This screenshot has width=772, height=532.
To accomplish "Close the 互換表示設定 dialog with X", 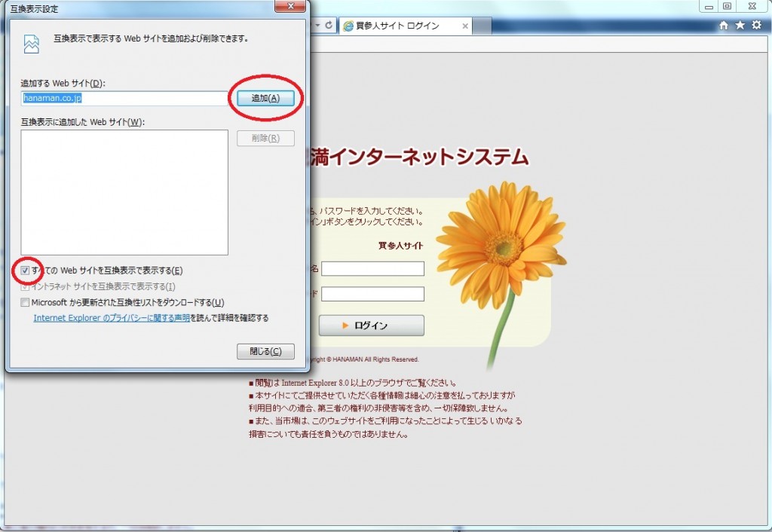I will click(x=289, y=8).
